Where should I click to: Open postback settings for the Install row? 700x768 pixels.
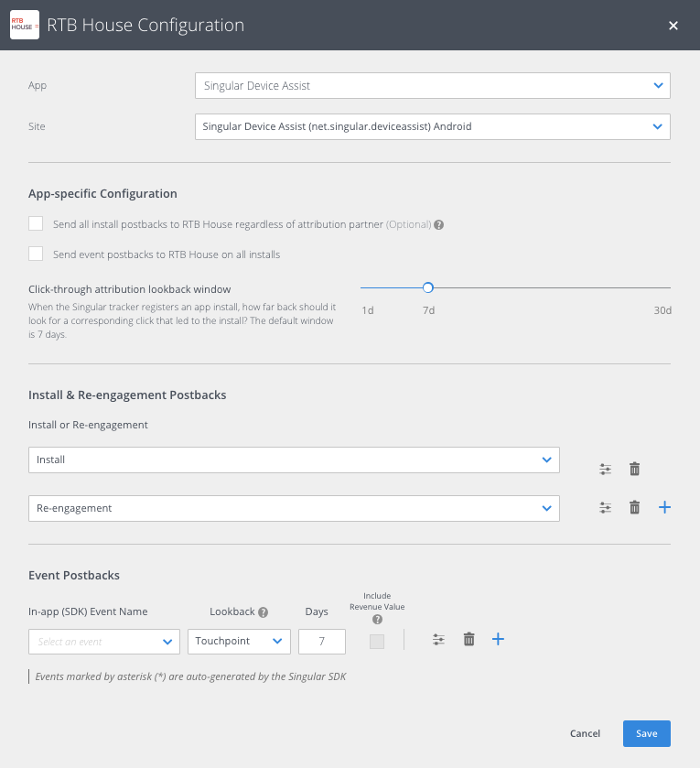click(605, 469)
